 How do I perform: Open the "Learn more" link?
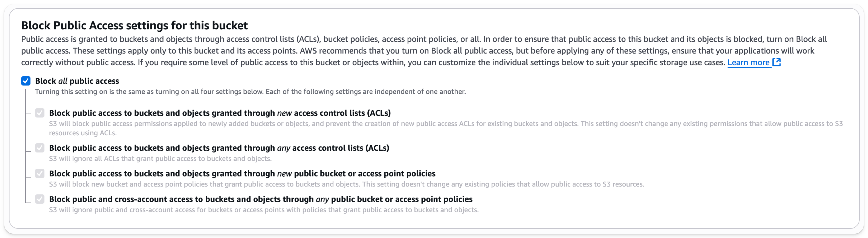click(x=749, y=62)
